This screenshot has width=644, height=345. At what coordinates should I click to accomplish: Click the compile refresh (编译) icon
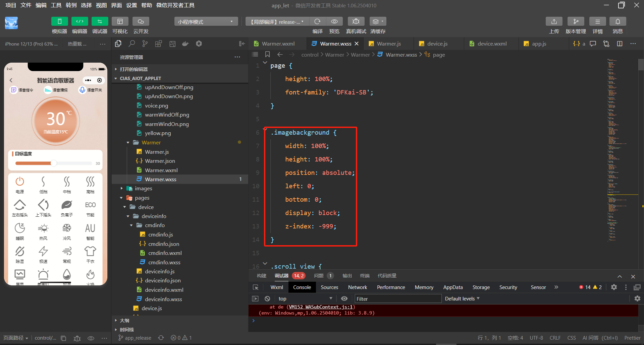tap(317, 21)
